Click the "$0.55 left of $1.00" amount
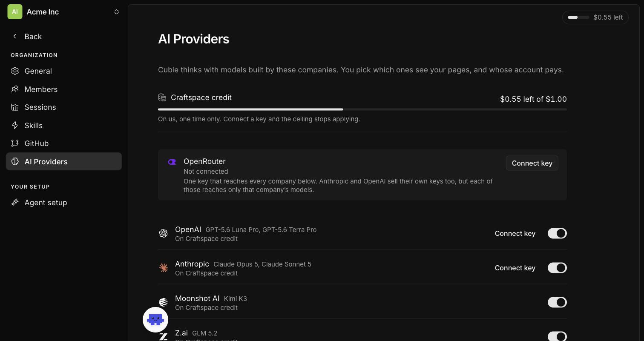644x341 pixels. pos(533,99)
